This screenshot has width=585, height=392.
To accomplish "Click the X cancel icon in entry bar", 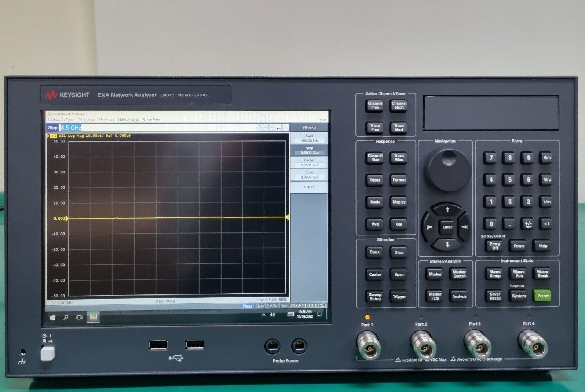I will click(x=286, y=127).
